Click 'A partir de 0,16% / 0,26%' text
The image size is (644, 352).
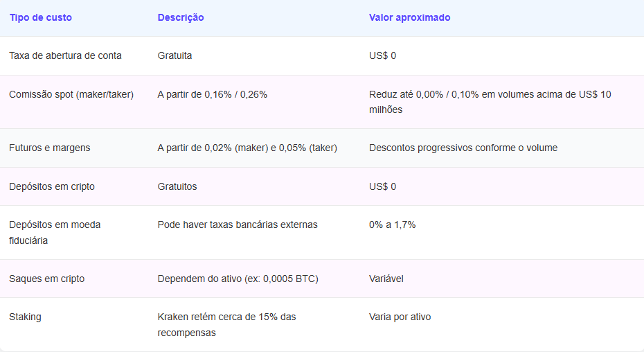click(x=212, y=94)
